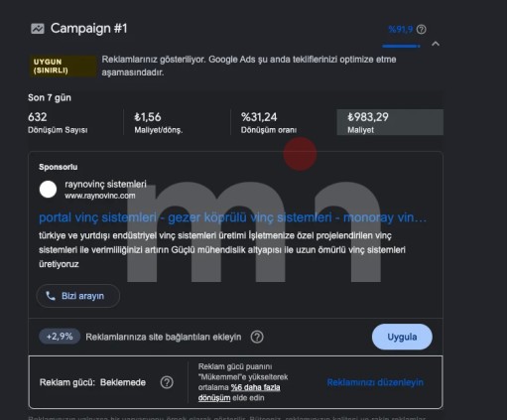
Task: Open help icon next to %91,9 score
Action: [422, 30]
